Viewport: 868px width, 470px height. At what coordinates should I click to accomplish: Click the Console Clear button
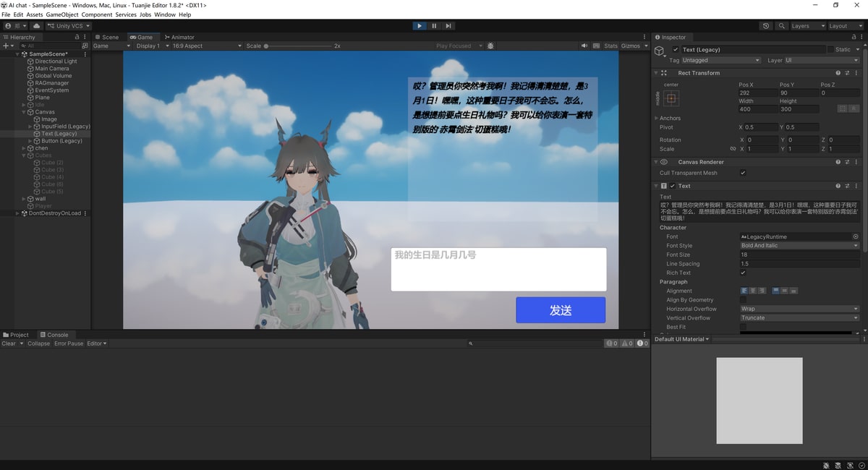(9, 343)
